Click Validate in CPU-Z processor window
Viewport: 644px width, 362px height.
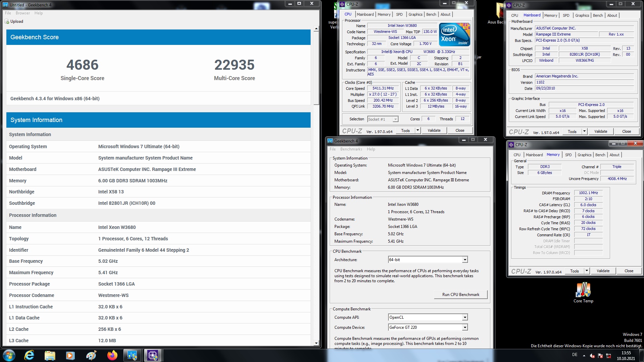click(x=434, y=130)
